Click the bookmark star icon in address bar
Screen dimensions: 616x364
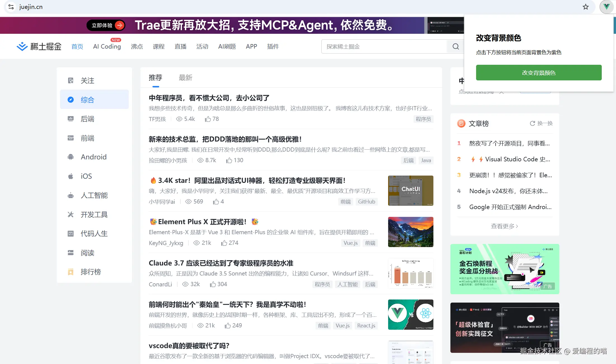tap(586, 7)
